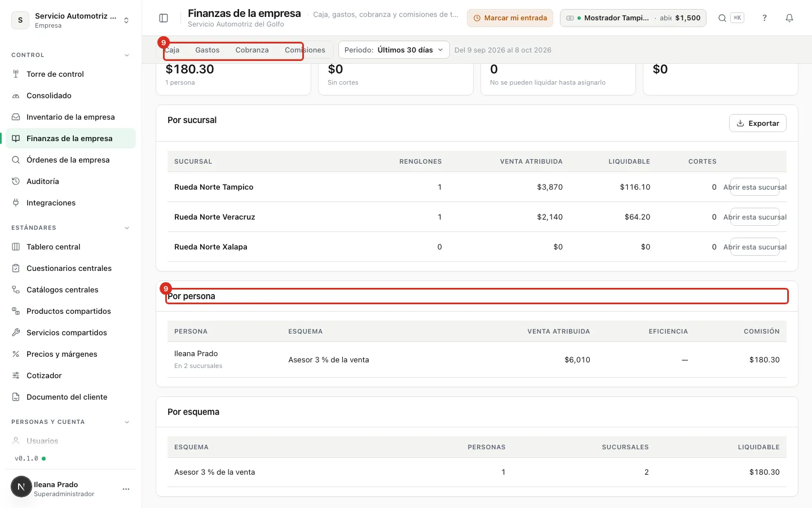This screenshot has width=812, height=508.
Task: Switch to the Cobranza tab
Action: 252,50
